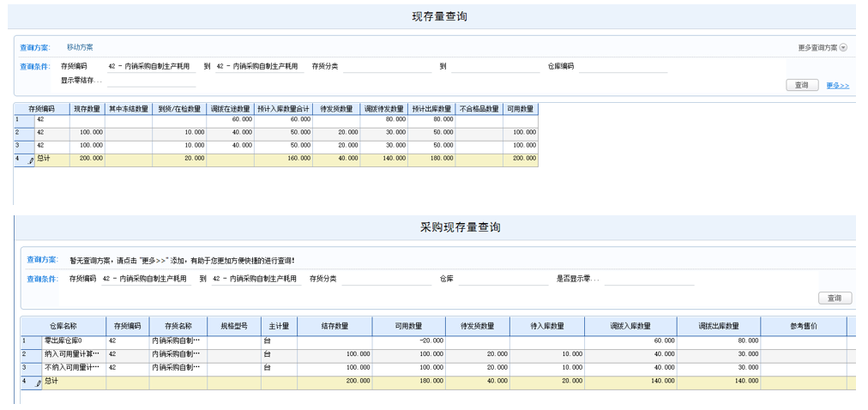The height and width of the screenshot is (410, 868).
Task: Click the 不合格品数量 column header
Action: (x=479, y=109)
